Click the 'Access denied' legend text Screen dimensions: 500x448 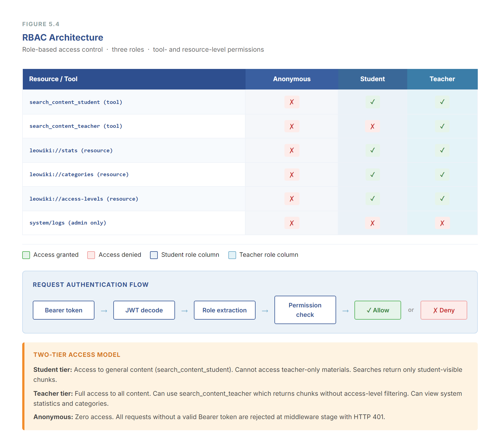tap(120, 255)
